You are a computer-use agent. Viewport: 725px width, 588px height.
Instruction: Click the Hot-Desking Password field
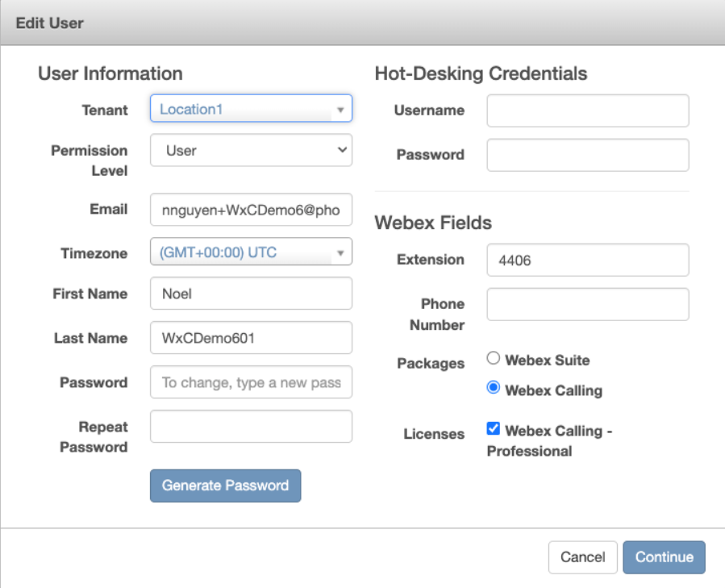[588, 155]
